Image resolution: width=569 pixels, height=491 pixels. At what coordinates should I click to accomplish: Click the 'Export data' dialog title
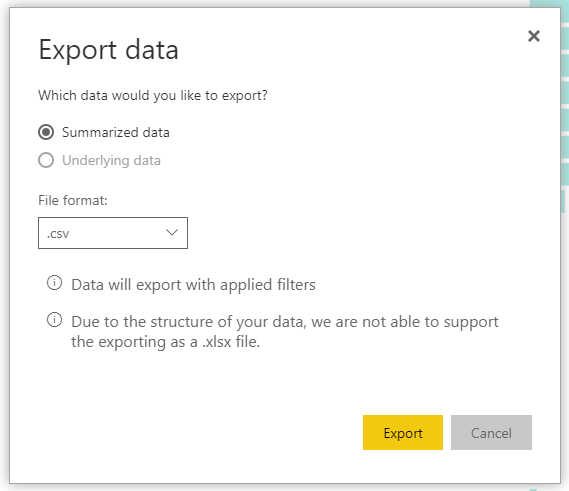point(109,50)
